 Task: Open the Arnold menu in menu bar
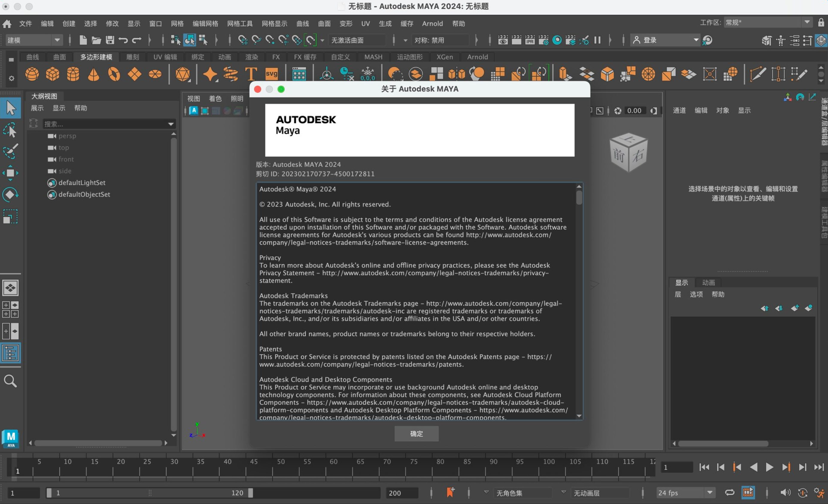point(432,24)
